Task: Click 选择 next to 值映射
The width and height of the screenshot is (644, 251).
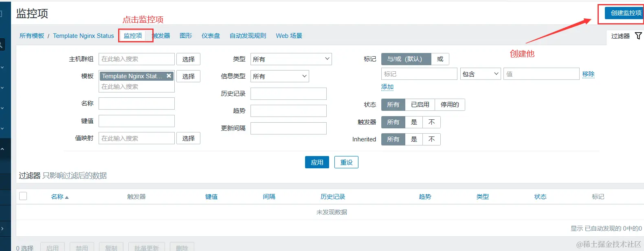Action: pyautogui.click(x=188, y=138)
